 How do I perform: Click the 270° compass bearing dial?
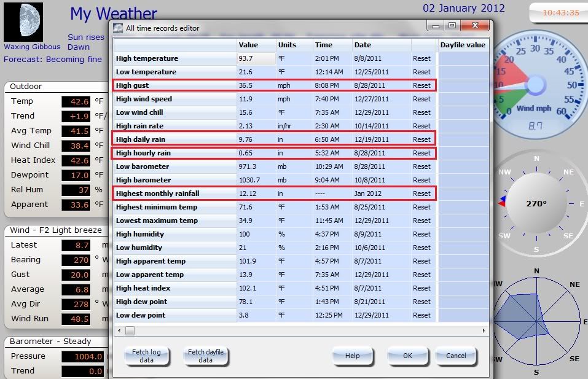pyautogui.click(x=536, y=203)
